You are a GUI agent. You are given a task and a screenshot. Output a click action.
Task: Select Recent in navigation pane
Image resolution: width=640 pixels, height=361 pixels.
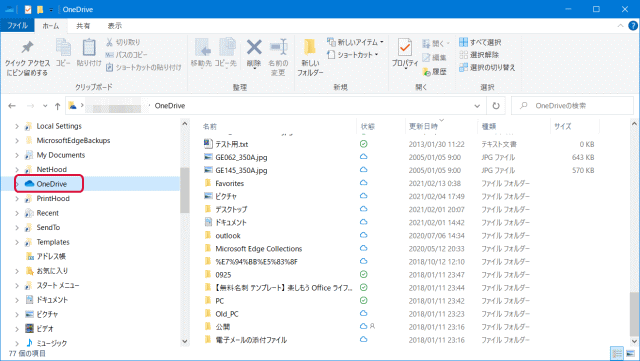click(47, 213)
